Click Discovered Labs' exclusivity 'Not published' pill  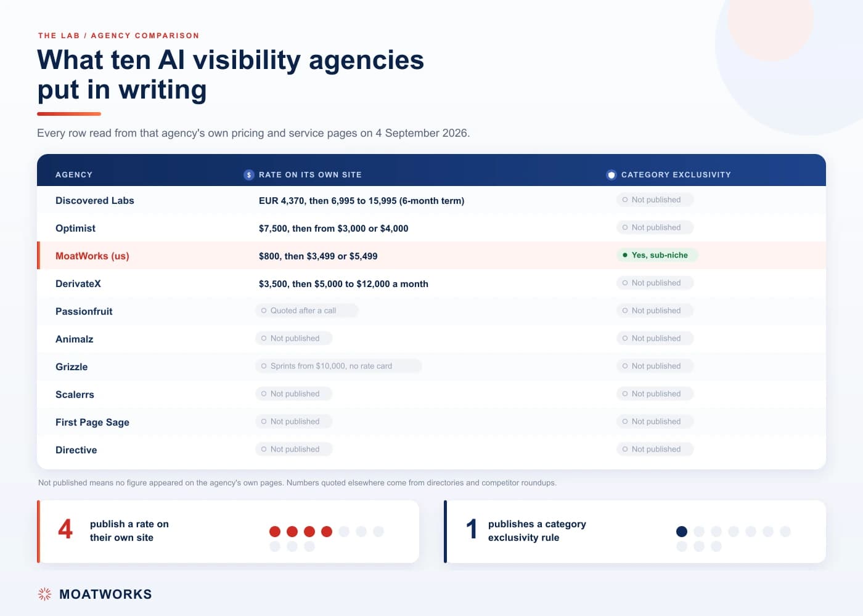click(x=655, y=200)
